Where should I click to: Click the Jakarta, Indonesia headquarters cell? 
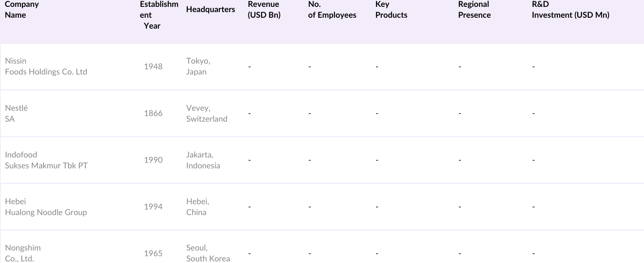[203, 160]
